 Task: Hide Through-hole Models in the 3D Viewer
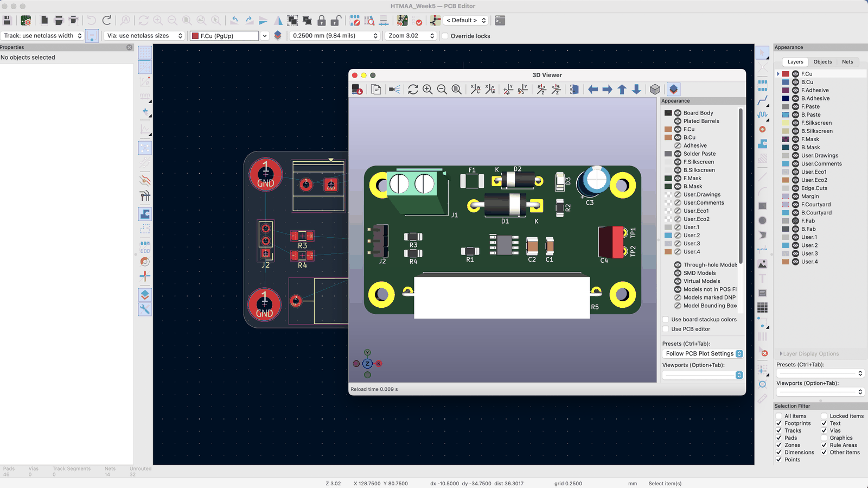click(678, 265)
